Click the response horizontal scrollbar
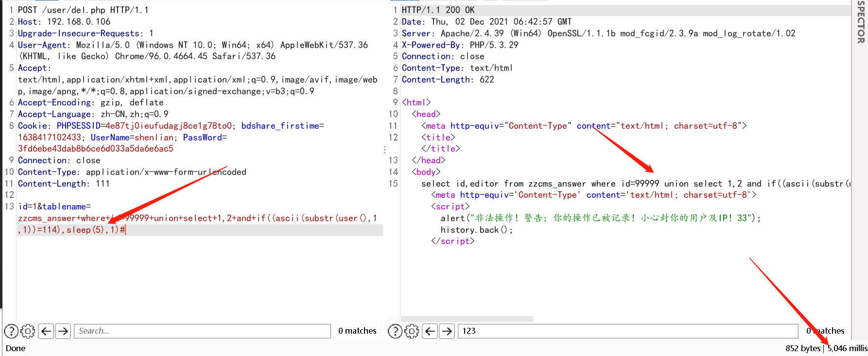The image size is (868, 356). [467, 319]
